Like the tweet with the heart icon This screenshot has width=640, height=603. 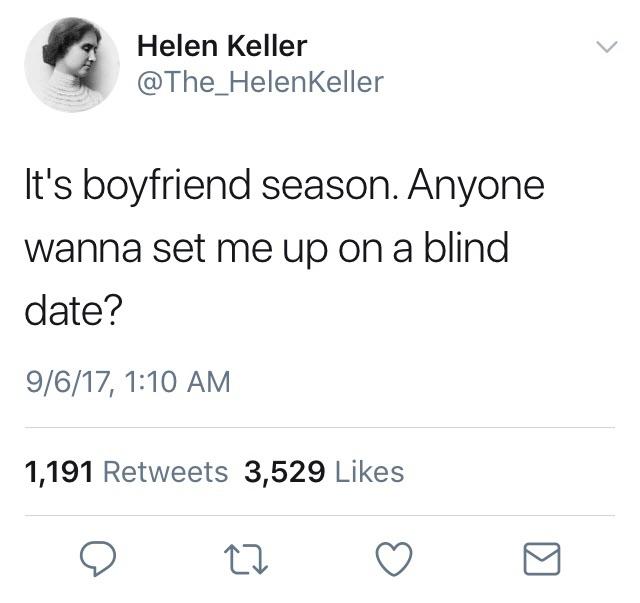pyautogui.click(x=393, y=559)
